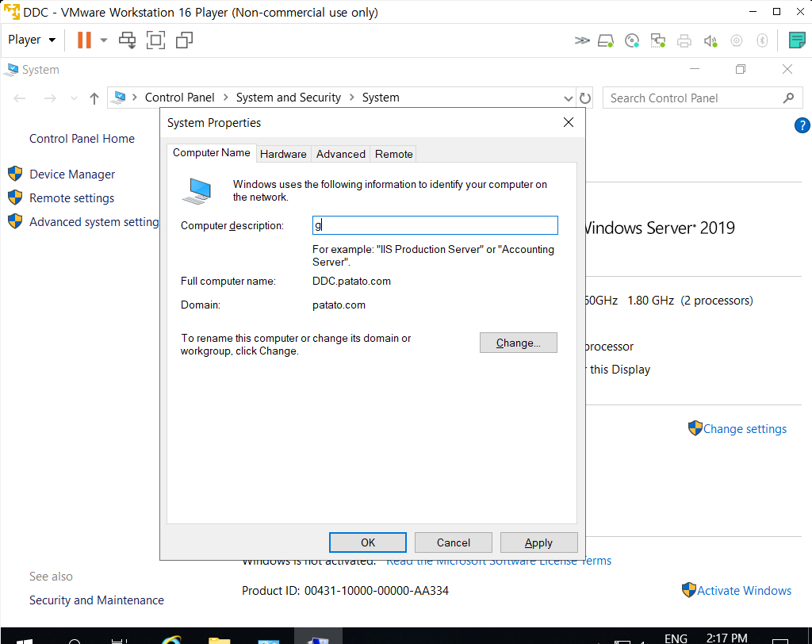This screenshot has height=644, width=812.
Task: Open Advanced system settings link
Action: pos(94,222)
